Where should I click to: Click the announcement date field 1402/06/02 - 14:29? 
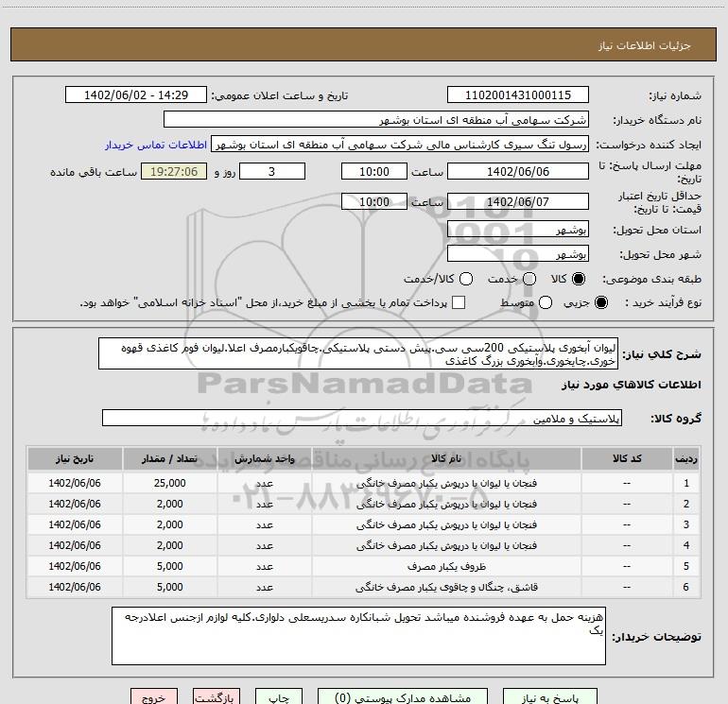coord(136,94)
